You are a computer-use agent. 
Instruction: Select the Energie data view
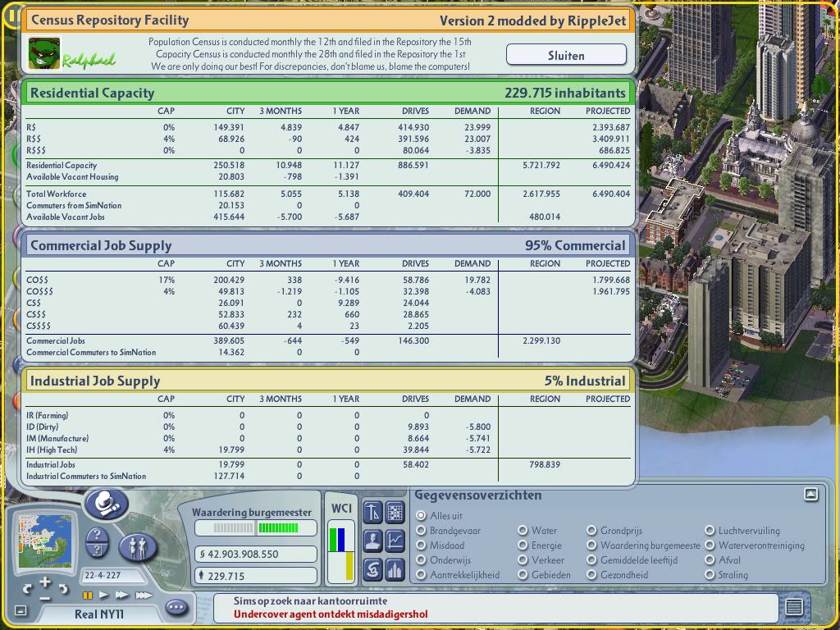[523, 546]
